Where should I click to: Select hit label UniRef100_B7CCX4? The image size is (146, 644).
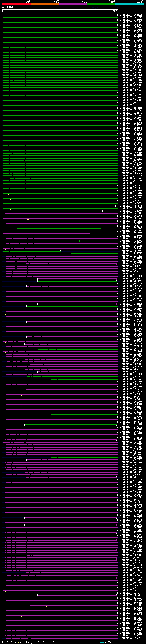coord(131,175)
